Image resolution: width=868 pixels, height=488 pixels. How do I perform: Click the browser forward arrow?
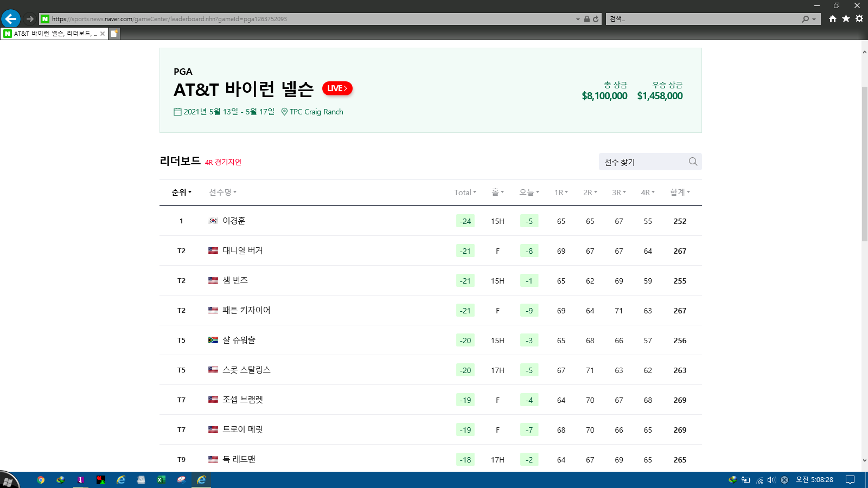[x=30, y=19]
